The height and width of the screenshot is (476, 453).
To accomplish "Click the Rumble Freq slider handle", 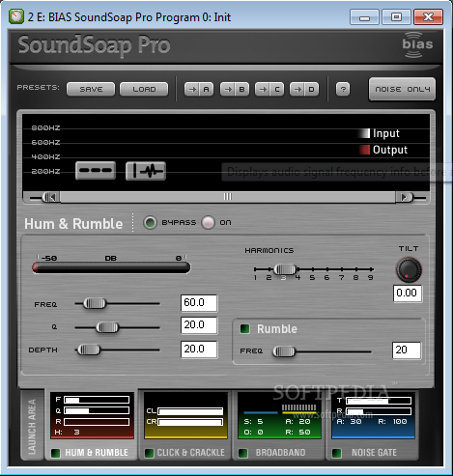I will click(x=284, y=351).
